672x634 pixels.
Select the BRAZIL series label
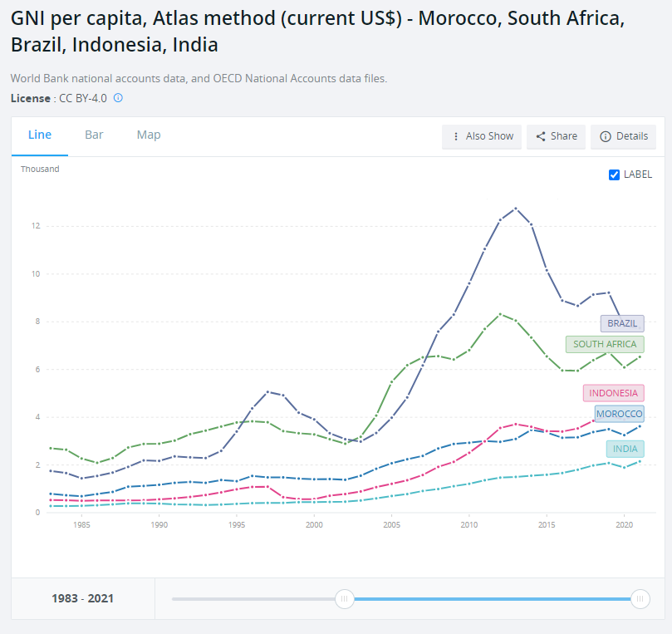pos(621,323)
